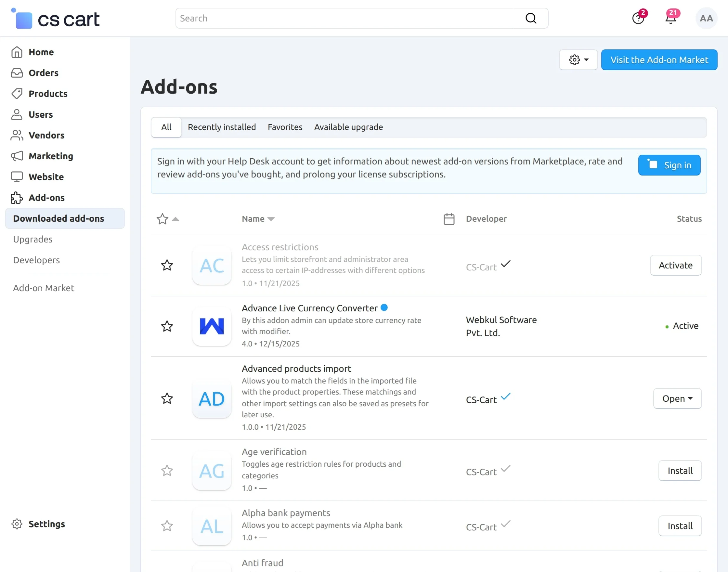
Task: Click Visit the Add-on Market button
Action: (659, 60)
